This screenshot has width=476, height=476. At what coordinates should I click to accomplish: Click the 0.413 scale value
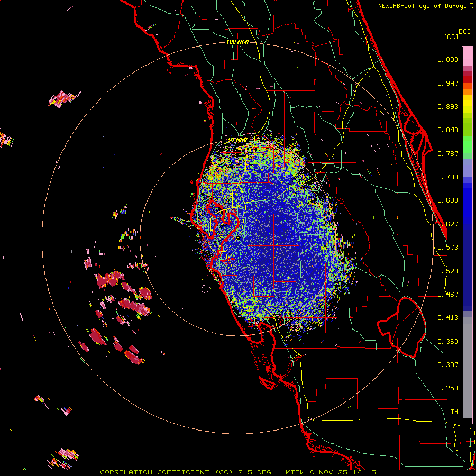(x=448, y=318)
